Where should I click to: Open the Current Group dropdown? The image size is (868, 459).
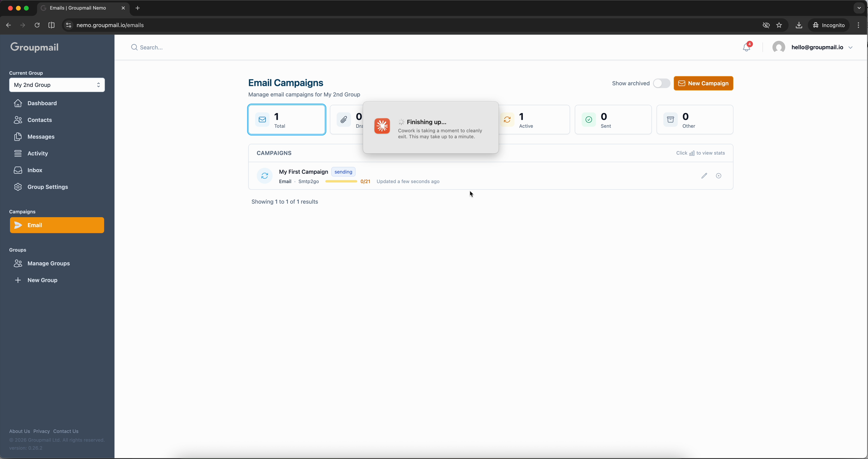pos(57,85)
